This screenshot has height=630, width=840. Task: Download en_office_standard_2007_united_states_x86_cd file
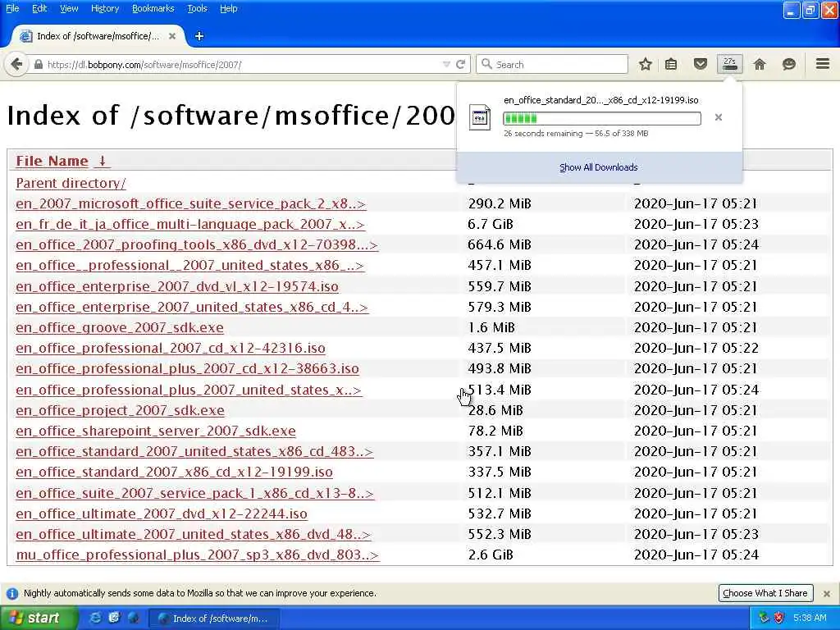pyautogui.click(x=194, y=451)
